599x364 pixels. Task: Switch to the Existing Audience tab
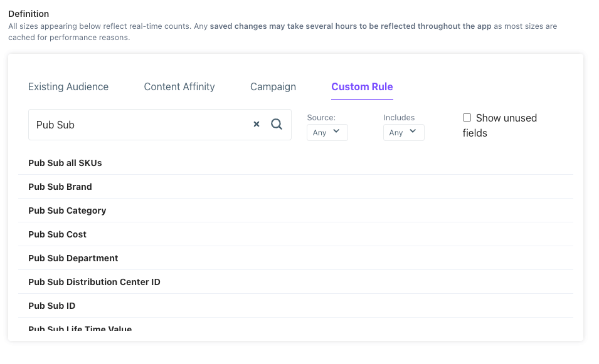coord(68,87)
